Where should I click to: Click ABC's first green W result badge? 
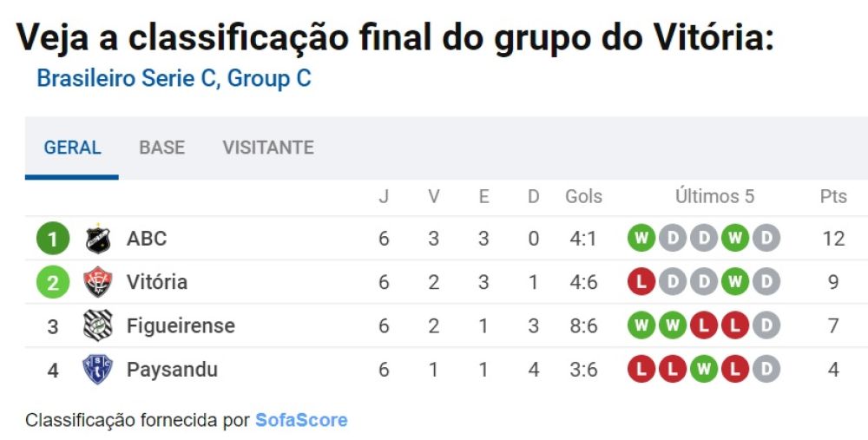[x=641, y=239]
